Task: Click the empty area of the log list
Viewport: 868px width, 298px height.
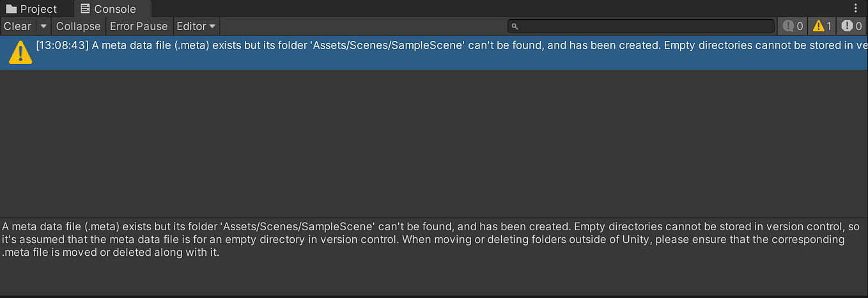Action: click(434, 143)
